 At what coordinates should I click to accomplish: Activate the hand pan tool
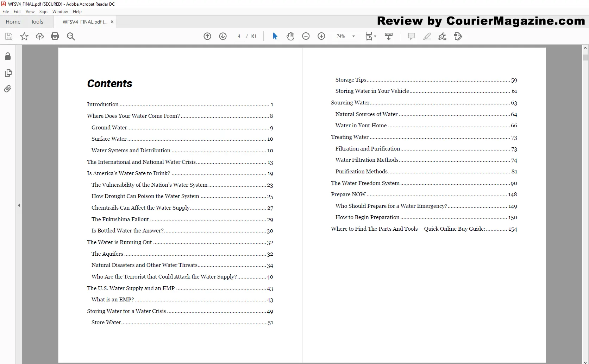pyautogui.click(x=290, y=36)
